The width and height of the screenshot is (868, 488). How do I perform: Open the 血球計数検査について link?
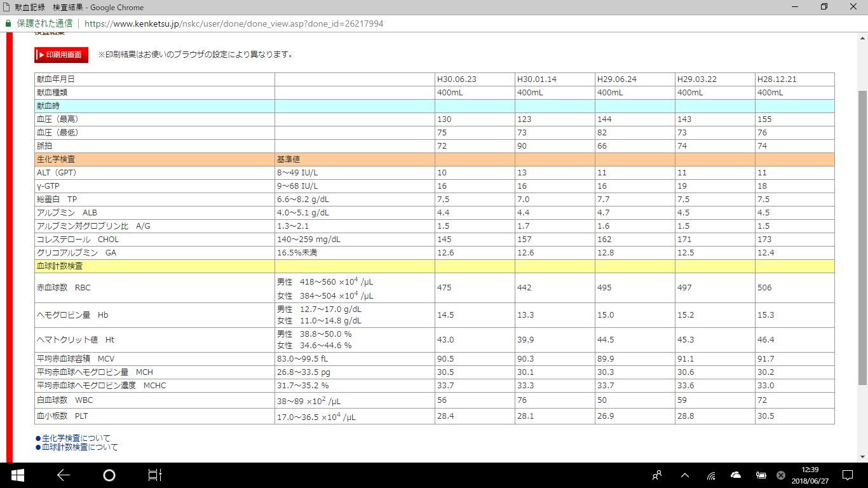pyautogui.click(x=79, y=447)
